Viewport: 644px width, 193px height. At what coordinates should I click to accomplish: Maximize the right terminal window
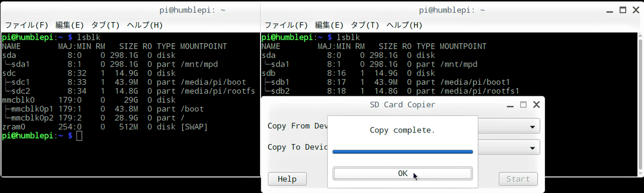pos(622,10)
